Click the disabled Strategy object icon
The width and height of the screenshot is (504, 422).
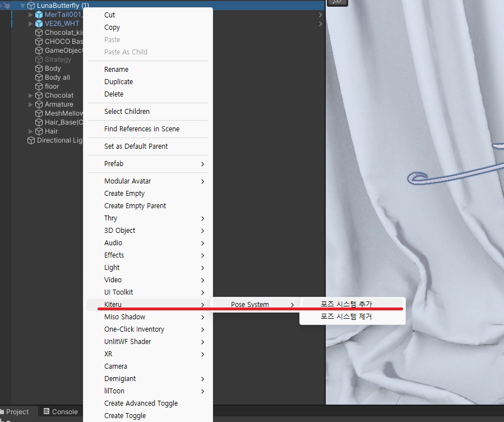[39, 60]
